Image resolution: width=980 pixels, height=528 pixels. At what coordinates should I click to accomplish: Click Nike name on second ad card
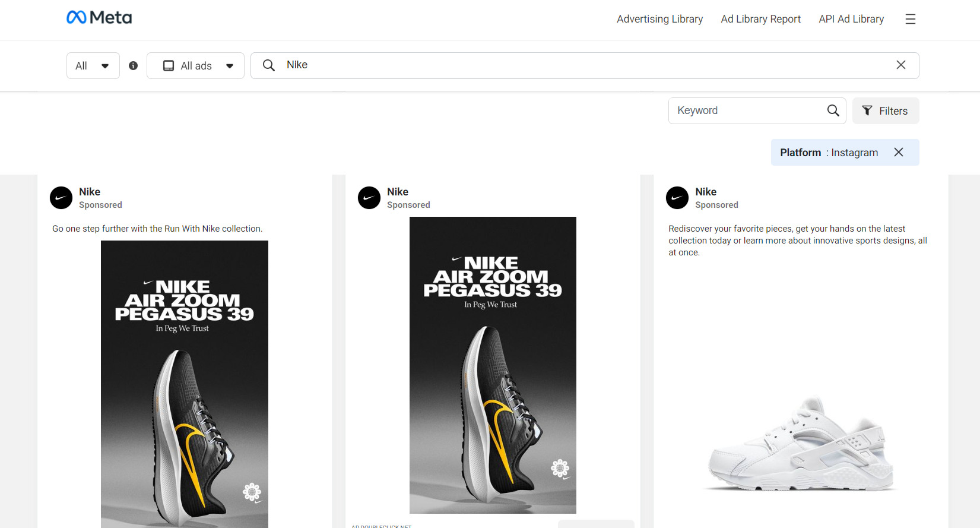point(398,192)
